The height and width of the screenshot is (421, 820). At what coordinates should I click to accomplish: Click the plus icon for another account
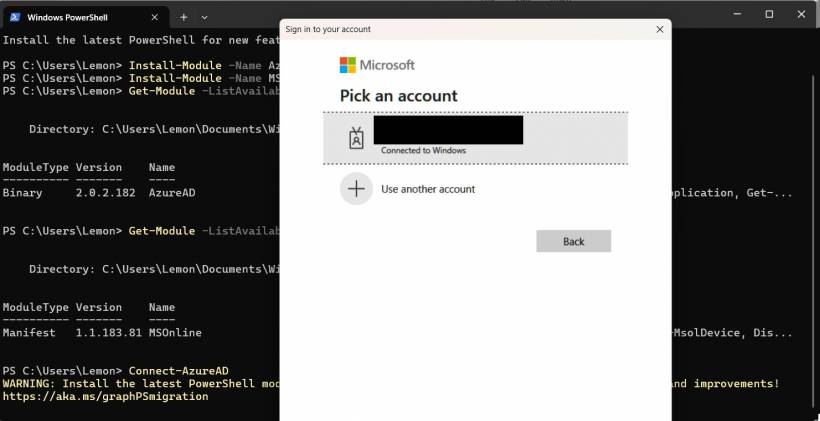pos(356,188)
